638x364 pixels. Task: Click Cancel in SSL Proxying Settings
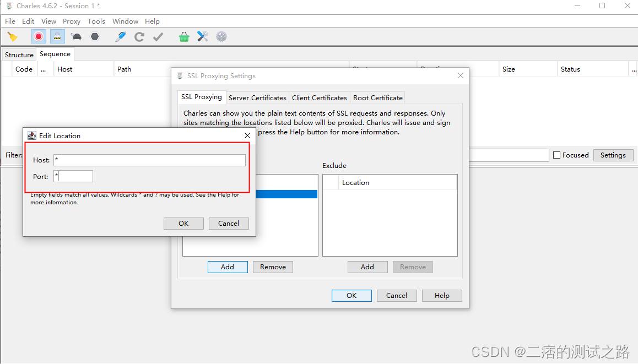click(x=397, y=296)
